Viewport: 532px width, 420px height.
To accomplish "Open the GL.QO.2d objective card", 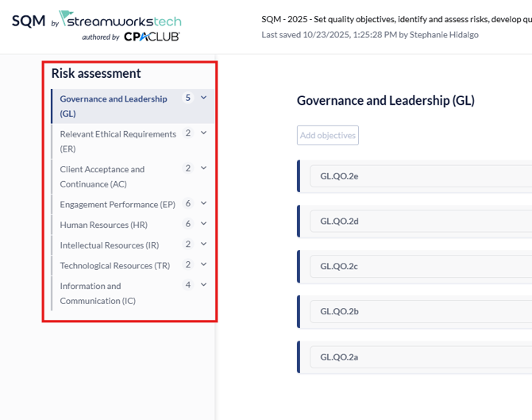I will point(413,222).
